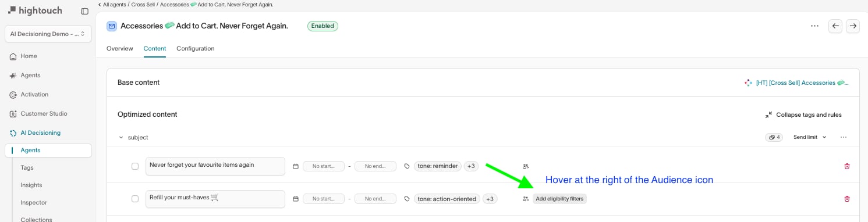Open Activation in sidebar

point(34,95)
